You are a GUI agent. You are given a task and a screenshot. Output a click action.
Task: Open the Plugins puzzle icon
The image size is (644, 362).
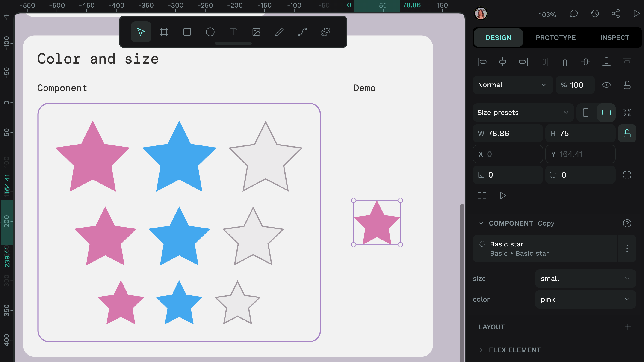tap(325, 32)
